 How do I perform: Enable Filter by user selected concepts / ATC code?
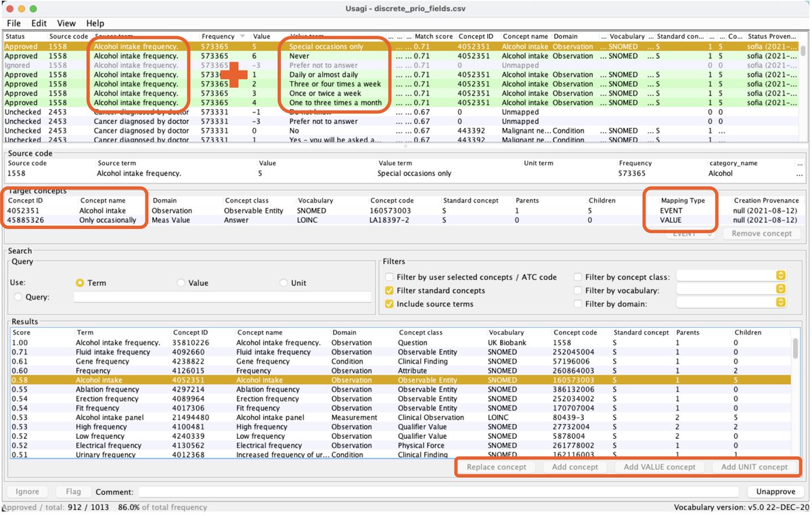pyautogui.click(x=389, y=276)
